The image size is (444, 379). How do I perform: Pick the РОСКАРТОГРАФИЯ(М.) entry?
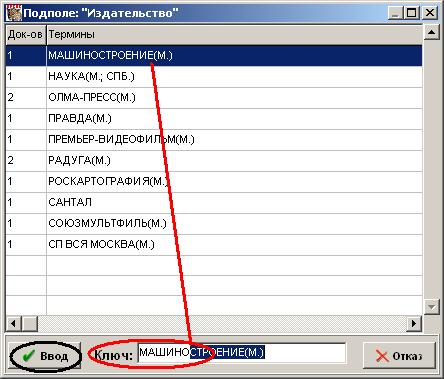point(108,181)
